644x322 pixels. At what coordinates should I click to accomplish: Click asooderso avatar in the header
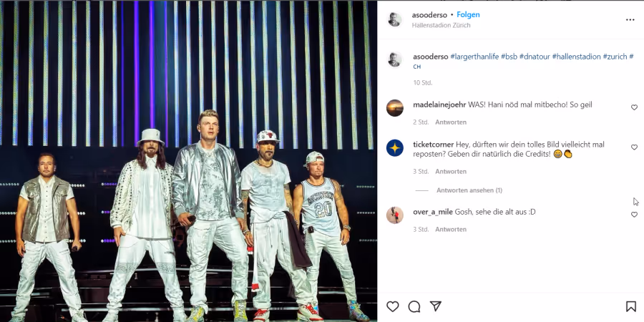(x=395, y=20)
